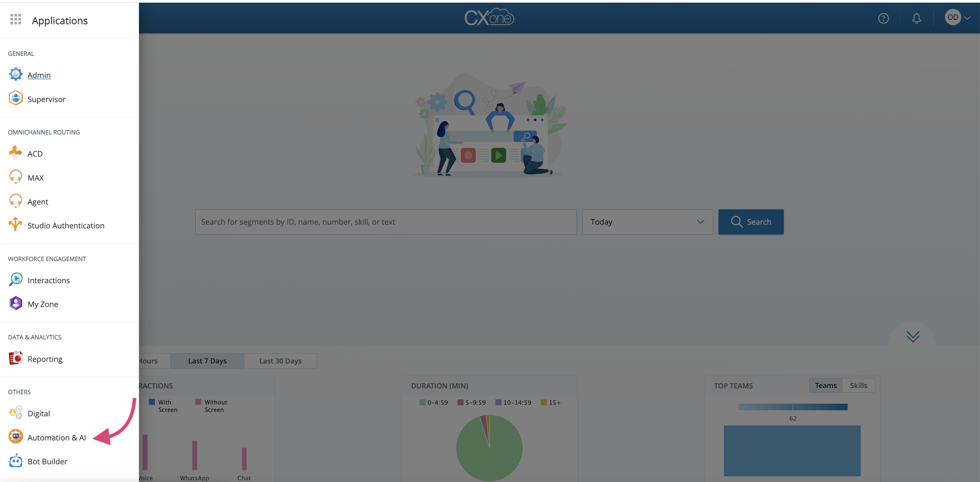Image resolution: width=980 pixels, height=482 pixels.
Task: Open the notifications bell
Action: tap(916, 18)
